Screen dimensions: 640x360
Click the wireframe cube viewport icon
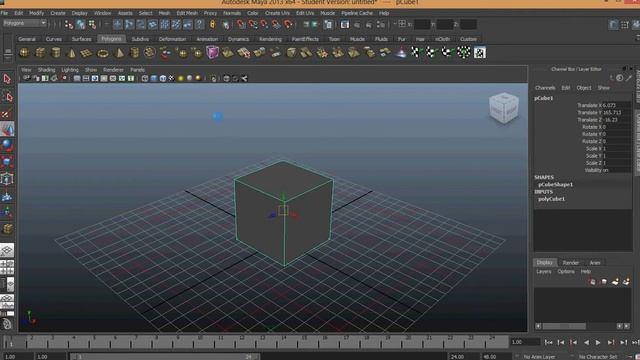[144, 78]
